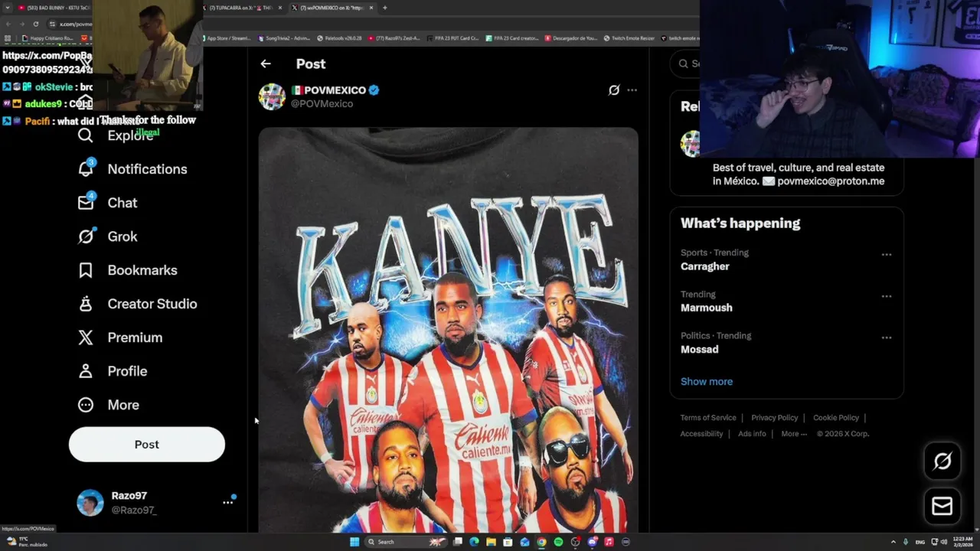Image resolution: width=980 pixels, height=551 pixels.
Task: Open File Explorer from taskbar
Action: pyautogui.click(x=491, y=542)
